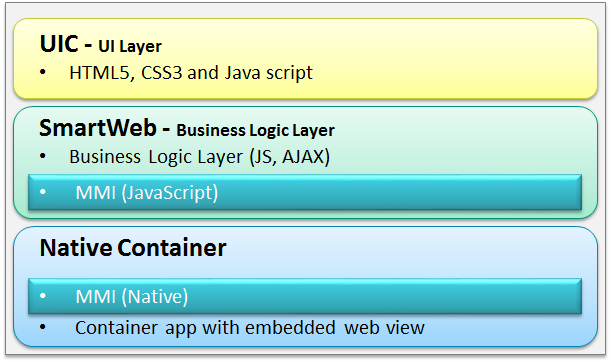This screenshot has height=362, width=611.
Task: Click the MMI (JavaScript) label text
Action: 147,193
